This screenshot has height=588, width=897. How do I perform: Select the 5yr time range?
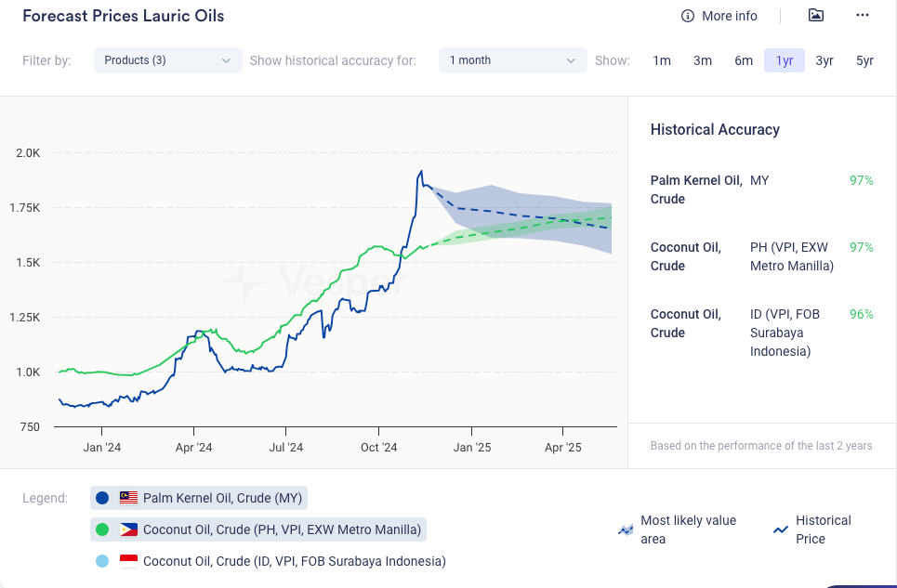[864, 60]
